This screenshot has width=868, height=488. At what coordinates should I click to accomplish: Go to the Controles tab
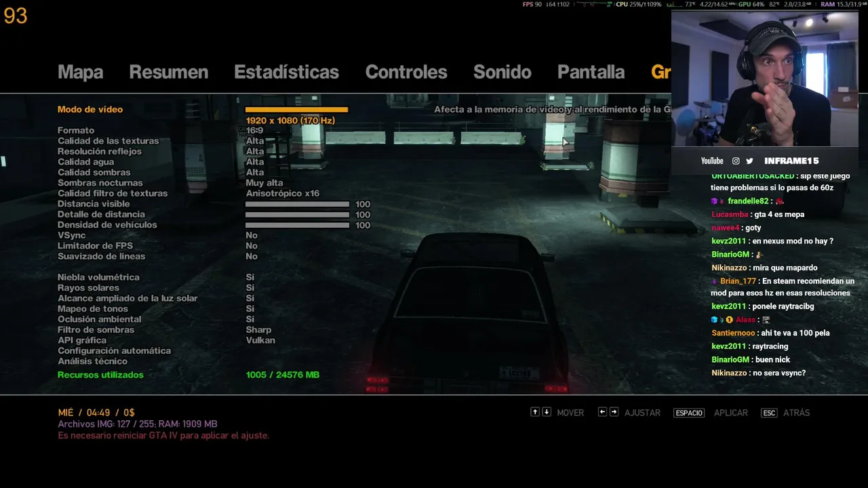click(406, 72)
